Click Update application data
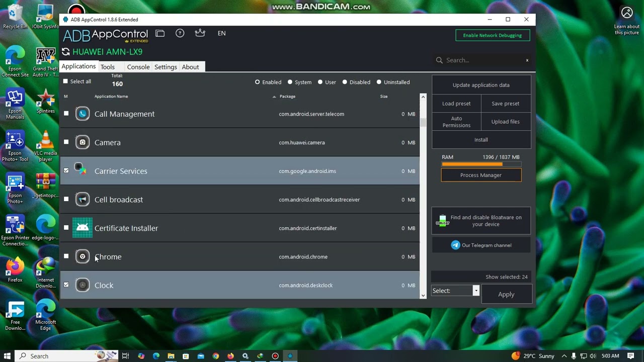644x362 pixels. (x=481, y=85)
